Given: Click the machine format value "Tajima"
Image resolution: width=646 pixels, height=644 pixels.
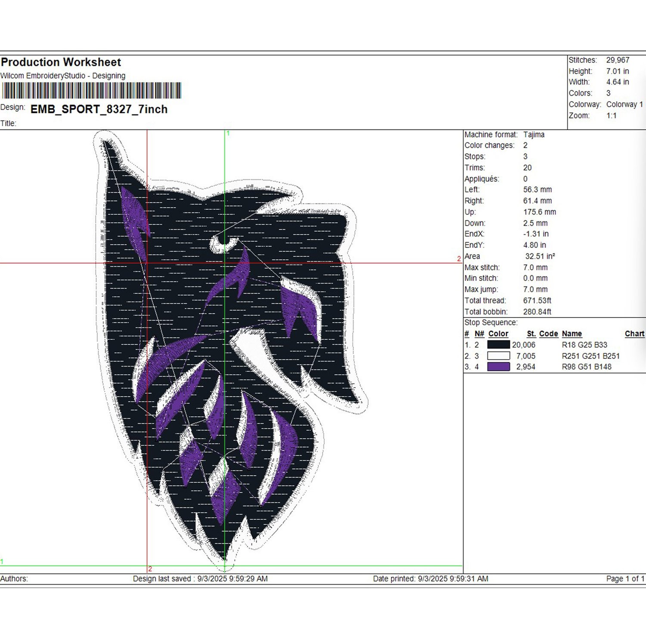Looking at the screenshot, I should [534, 134].
